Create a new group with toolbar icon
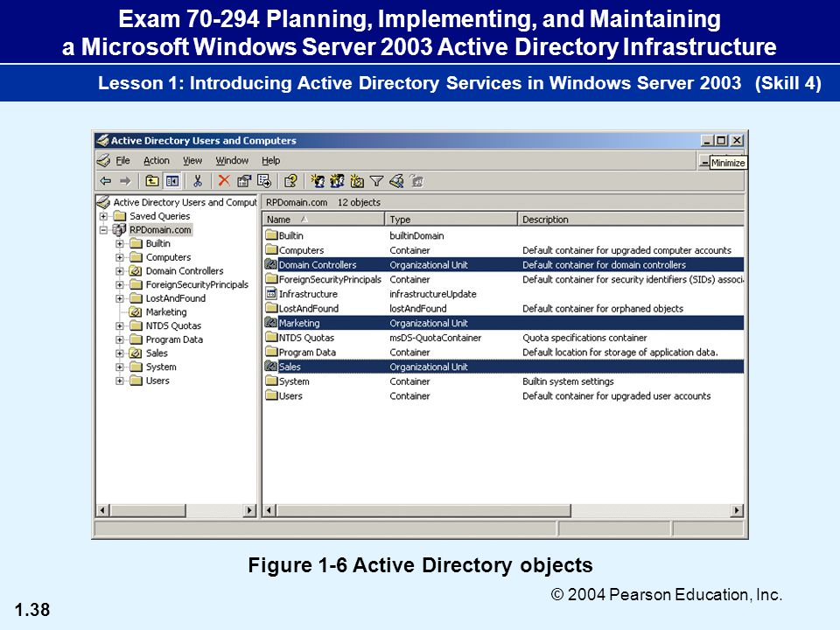Viewport: 840px width, 630px height. point(337,181)
